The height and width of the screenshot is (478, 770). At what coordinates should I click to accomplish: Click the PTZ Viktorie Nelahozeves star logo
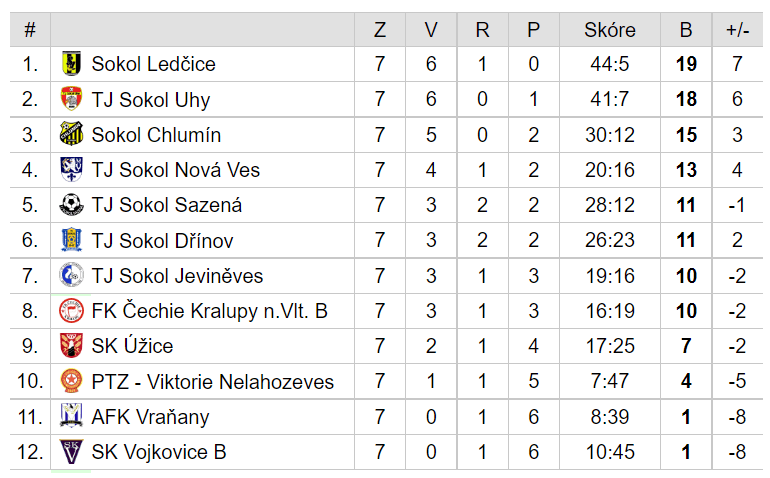71,381
